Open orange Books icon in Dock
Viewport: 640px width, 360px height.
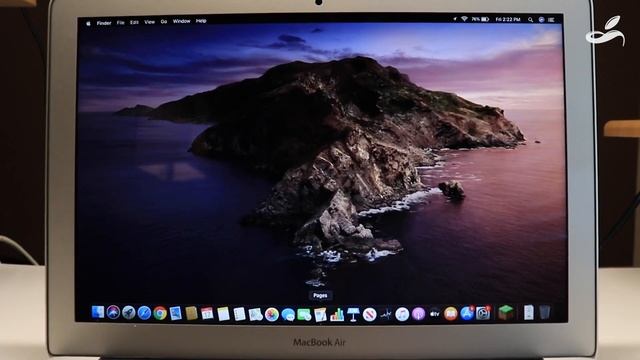pyautogui.click(x=451, y=313)
